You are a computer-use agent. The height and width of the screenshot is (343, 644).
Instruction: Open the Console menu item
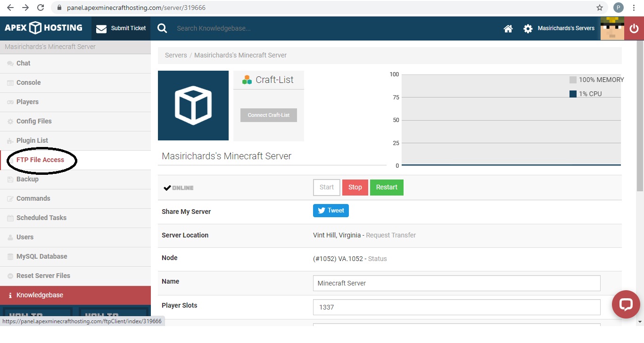pyautogui.click(x=75, y=82)
